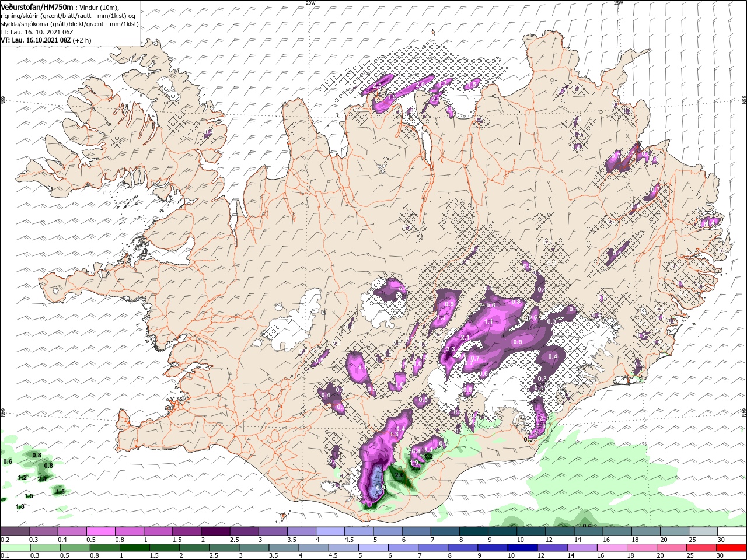Screen dimensions: 747x560
Task: Click the 0.2 label in the top legend row
Action: coord(5,540)
